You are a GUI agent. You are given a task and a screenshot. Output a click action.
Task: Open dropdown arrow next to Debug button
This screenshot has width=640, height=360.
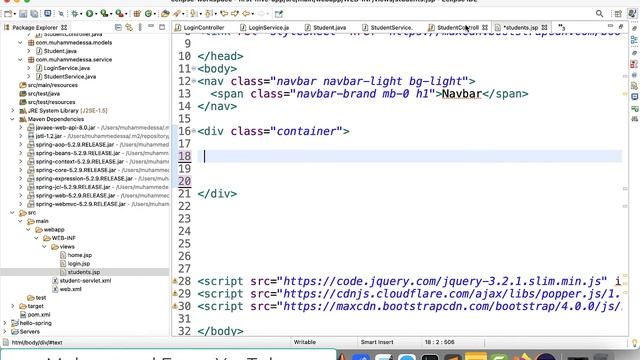click(x=81, y=14)
